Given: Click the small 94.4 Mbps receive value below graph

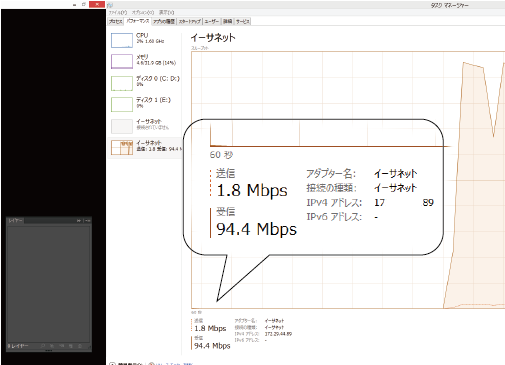Looking at the screenshot, I should (212, 346).
